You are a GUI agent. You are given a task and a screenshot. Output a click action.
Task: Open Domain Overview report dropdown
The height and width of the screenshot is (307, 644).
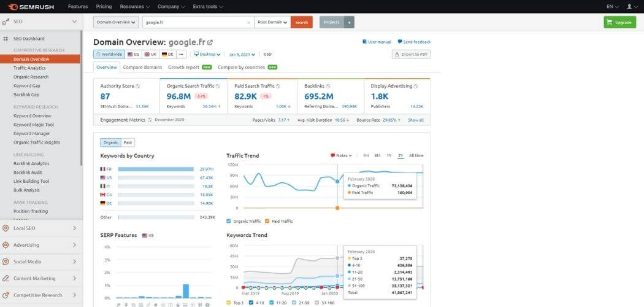tap(116, 22)
